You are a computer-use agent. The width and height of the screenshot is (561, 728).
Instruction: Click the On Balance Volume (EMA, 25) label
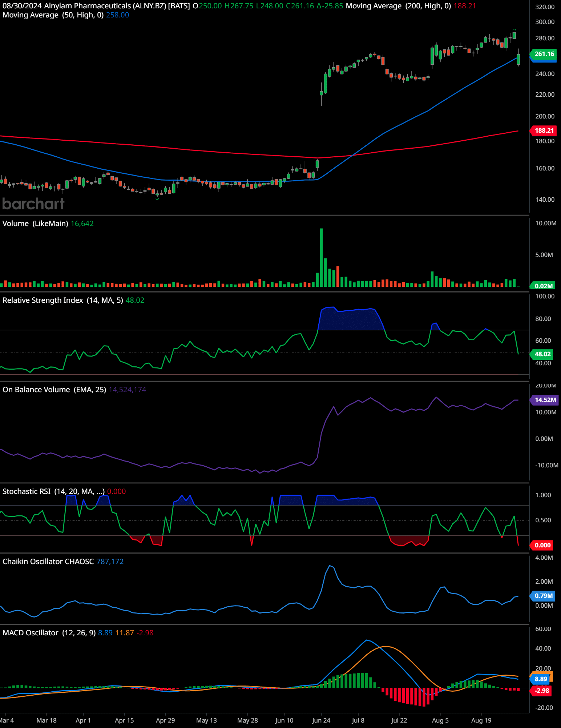(55, 390)
